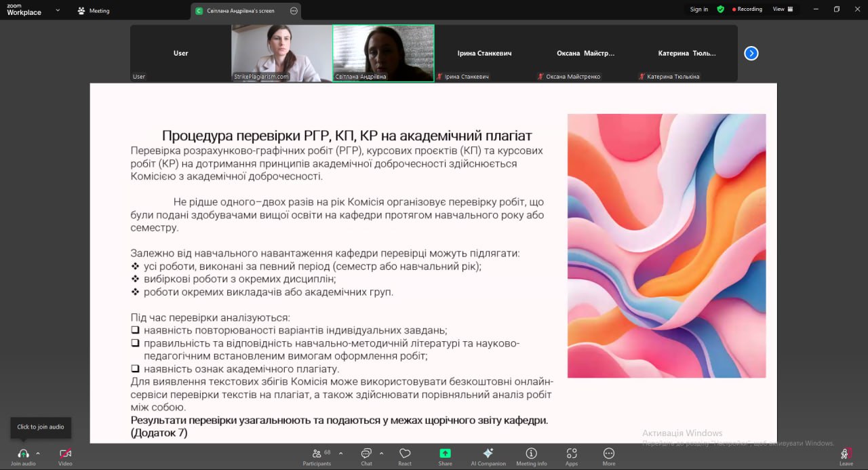Open the Chat panel

point(366,457)
